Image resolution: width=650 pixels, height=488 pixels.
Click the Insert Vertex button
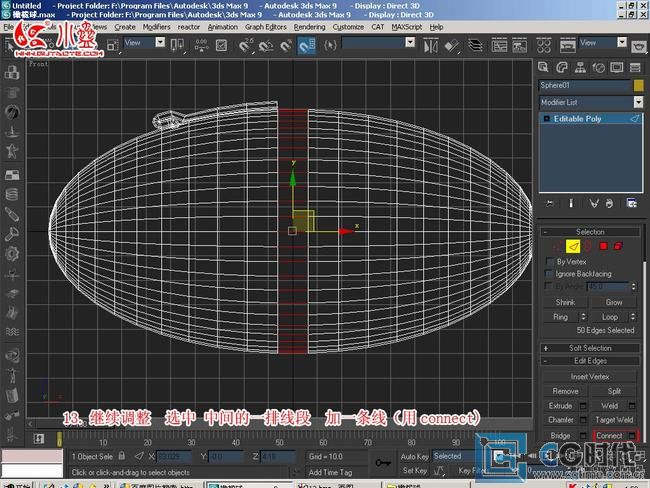(590, 376)
